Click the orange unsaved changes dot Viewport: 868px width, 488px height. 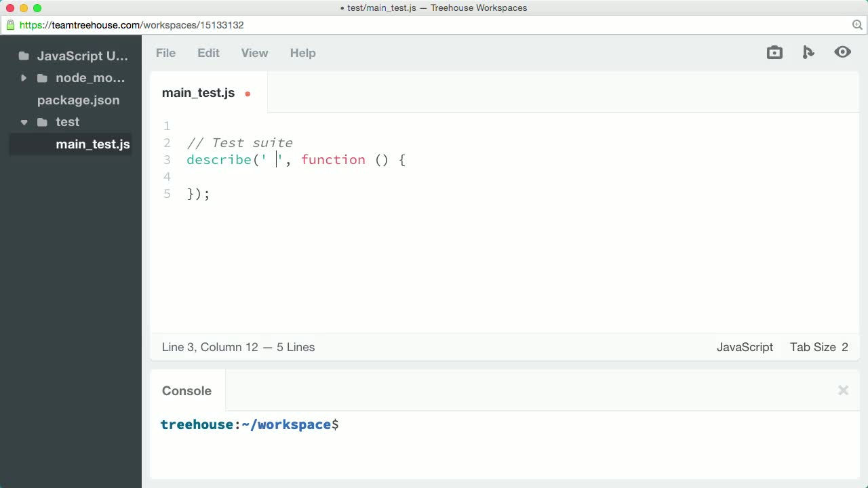tap(247, 94)
